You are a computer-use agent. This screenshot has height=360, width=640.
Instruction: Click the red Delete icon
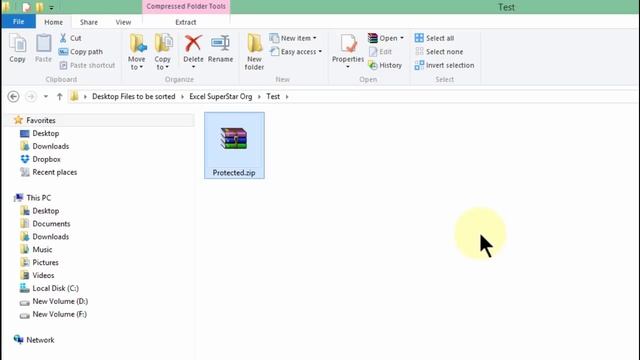tap(193, 44)
